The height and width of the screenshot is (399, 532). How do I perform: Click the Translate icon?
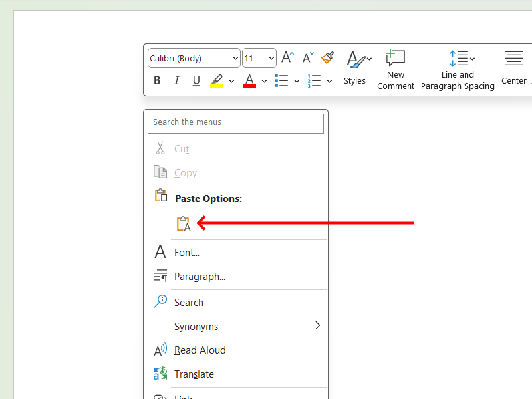pos(160,374)
